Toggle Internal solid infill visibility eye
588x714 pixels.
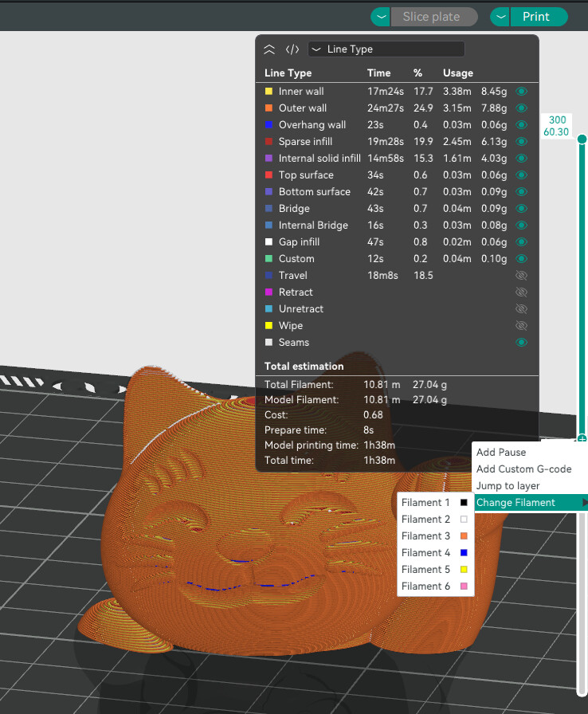coord(522,159)
